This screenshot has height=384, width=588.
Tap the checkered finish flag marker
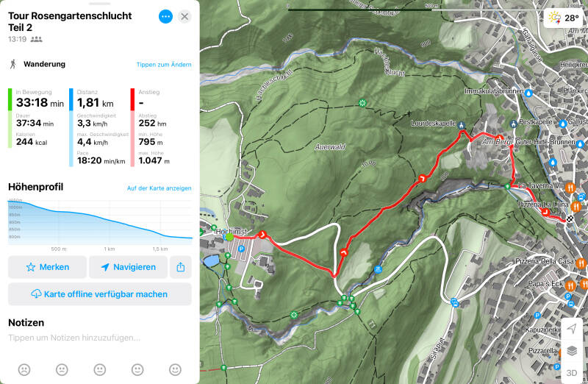point(570,218)
